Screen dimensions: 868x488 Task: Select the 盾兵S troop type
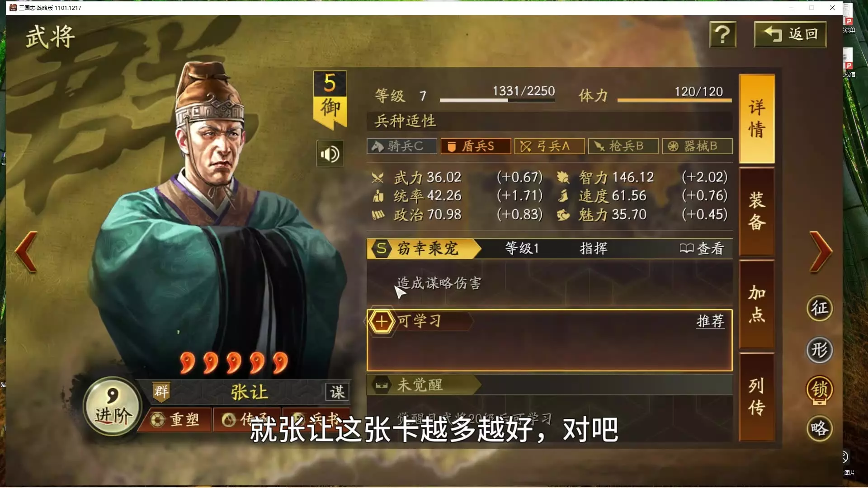[476, 146]
